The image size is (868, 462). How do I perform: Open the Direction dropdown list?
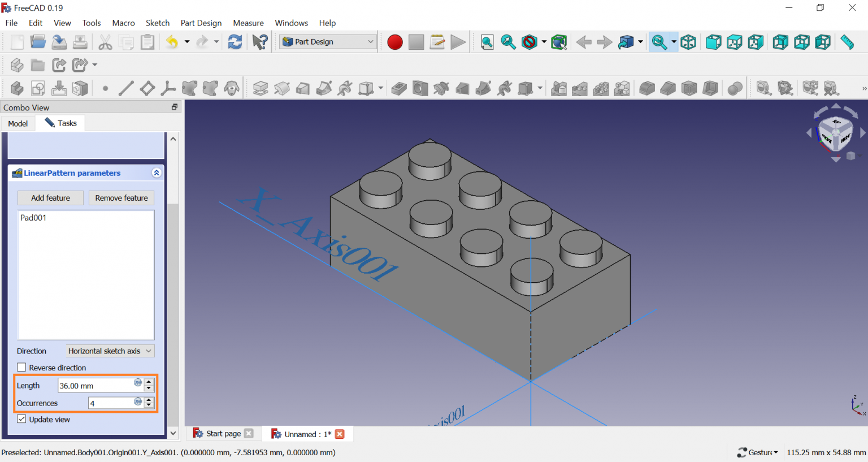[110, 351]
